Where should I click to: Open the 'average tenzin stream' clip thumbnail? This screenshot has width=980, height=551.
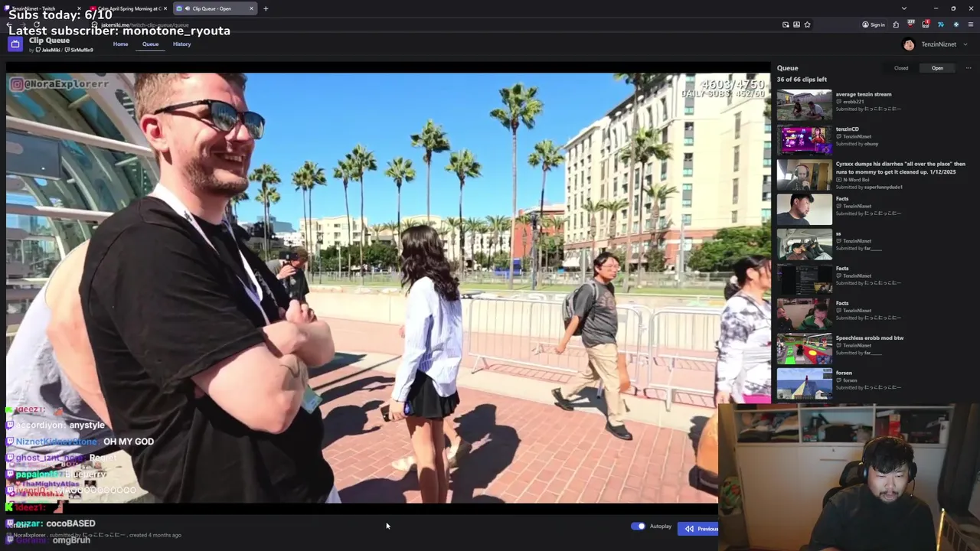click(804, 106)
